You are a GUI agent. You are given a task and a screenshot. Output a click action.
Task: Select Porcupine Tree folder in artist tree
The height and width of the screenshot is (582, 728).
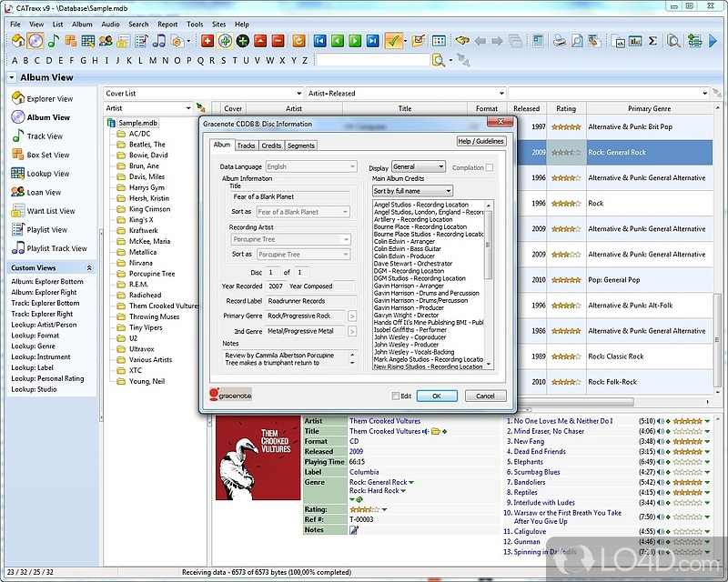[151, 274]
